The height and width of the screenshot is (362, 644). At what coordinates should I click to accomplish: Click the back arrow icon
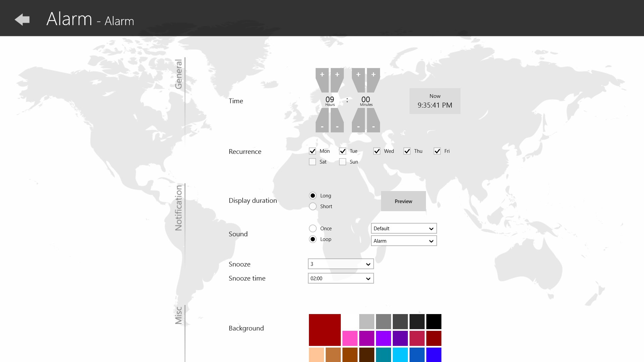[x=22, y=19]
